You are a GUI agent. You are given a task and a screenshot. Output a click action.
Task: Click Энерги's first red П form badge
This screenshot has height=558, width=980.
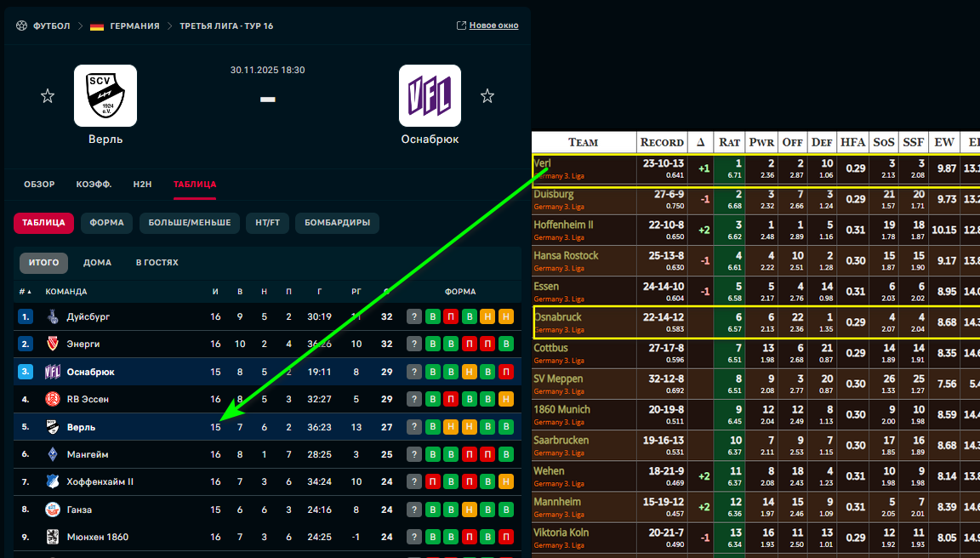(x=470, y=344)
